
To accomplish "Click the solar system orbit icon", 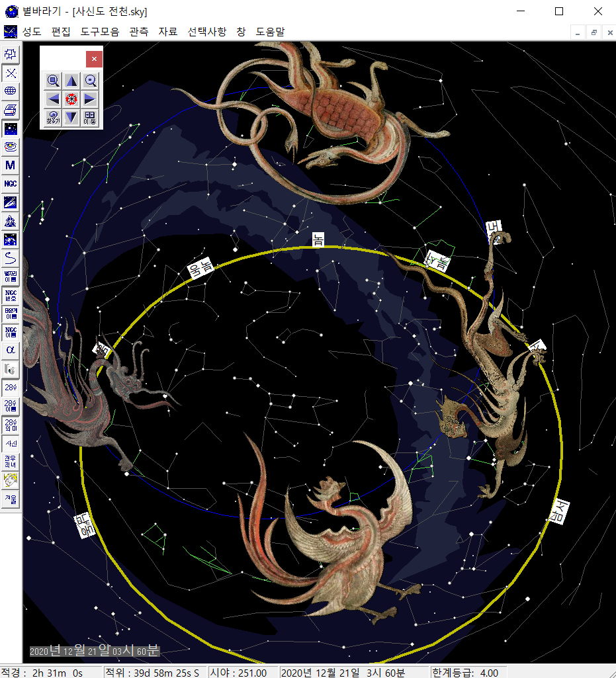I will point(11,147).
